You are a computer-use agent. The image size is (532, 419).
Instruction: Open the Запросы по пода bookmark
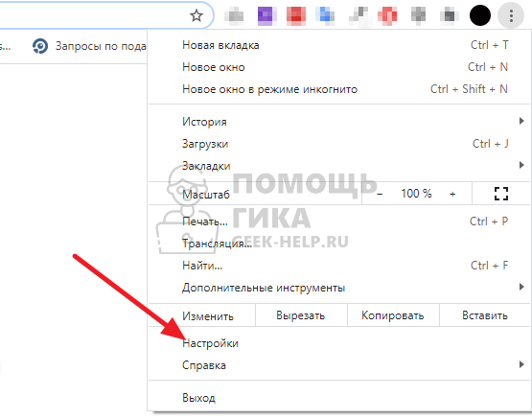click(89, 46)
